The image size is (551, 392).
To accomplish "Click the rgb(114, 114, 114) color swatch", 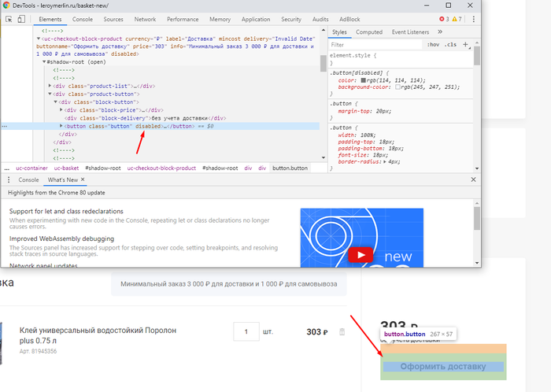I will (362, 81).
